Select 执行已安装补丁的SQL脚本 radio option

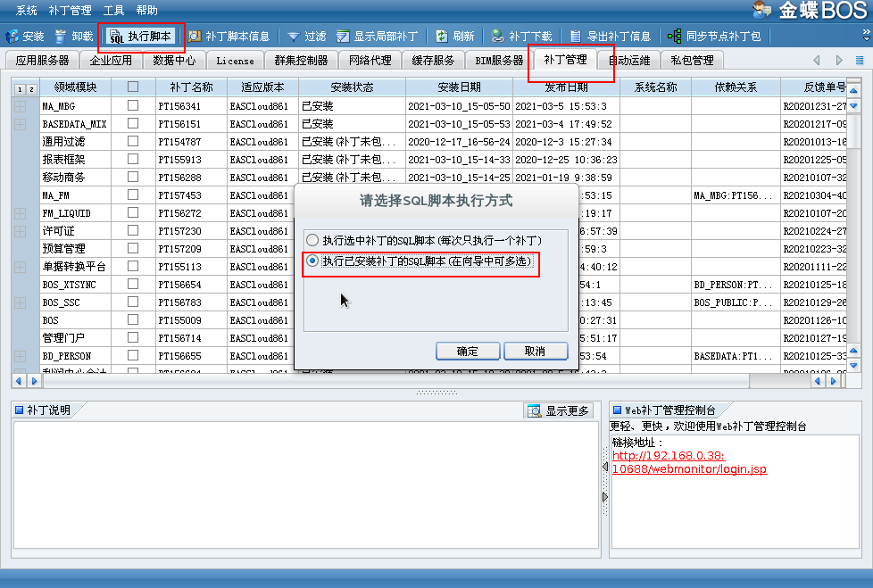pyautogui.click(x=312, y=261)
